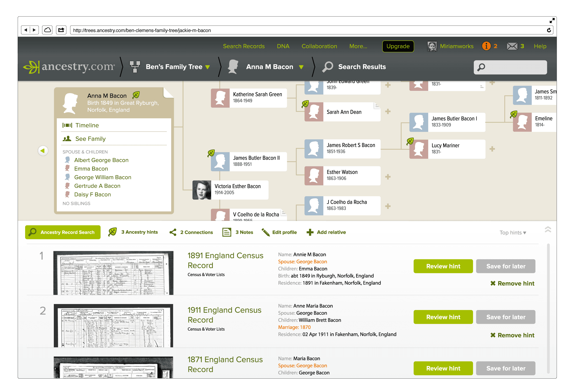Open the orange notifications icon showing 2 alerts

[x=486, y=46]
